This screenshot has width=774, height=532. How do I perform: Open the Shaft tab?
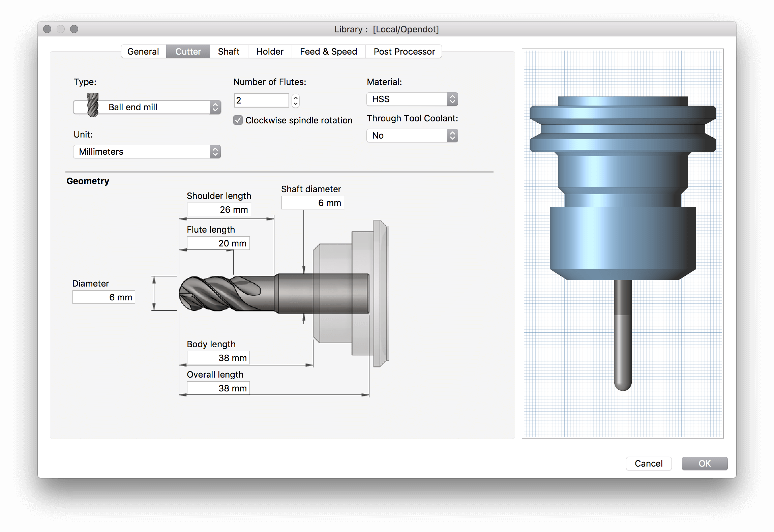(x=229, y=52)
